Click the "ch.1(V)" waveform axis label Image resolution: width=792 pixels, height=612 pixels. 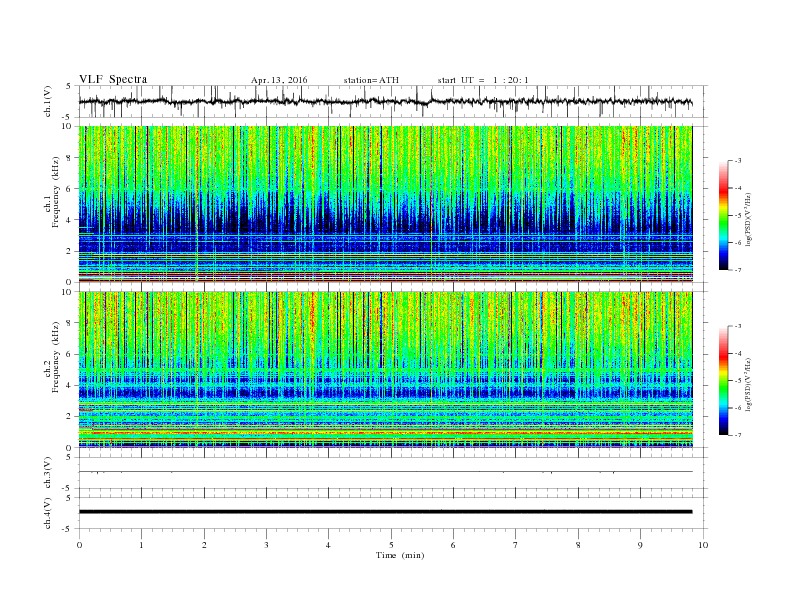[48, 101]
